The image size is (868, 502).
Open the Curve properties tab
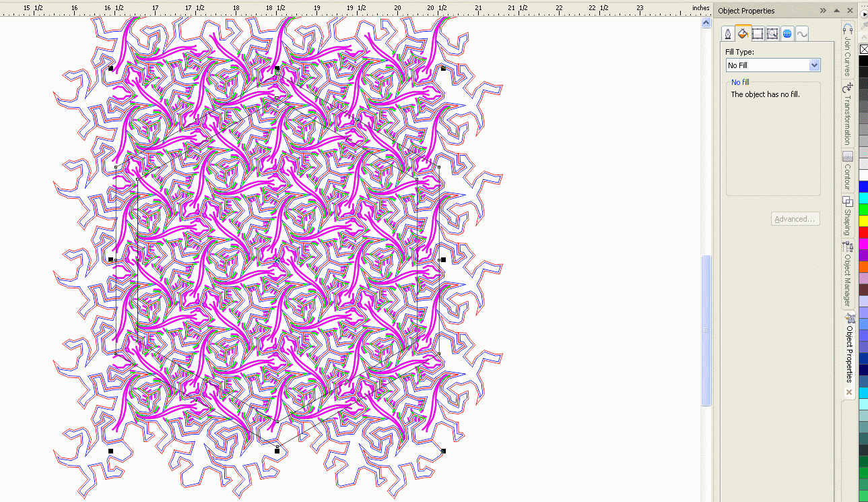coord(802,34)
